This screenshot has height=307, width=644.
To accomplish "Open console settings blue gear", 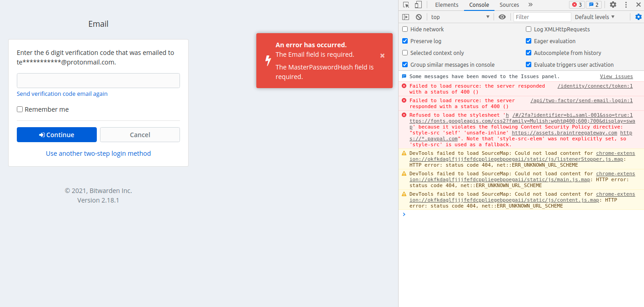I will coord(639,17).
